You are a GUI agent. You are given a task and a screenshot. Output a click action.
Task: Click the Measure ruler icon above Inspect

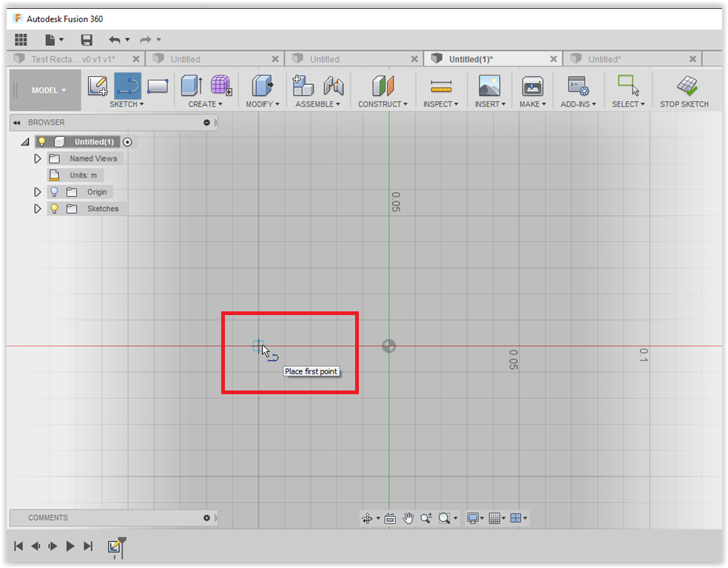441,86
